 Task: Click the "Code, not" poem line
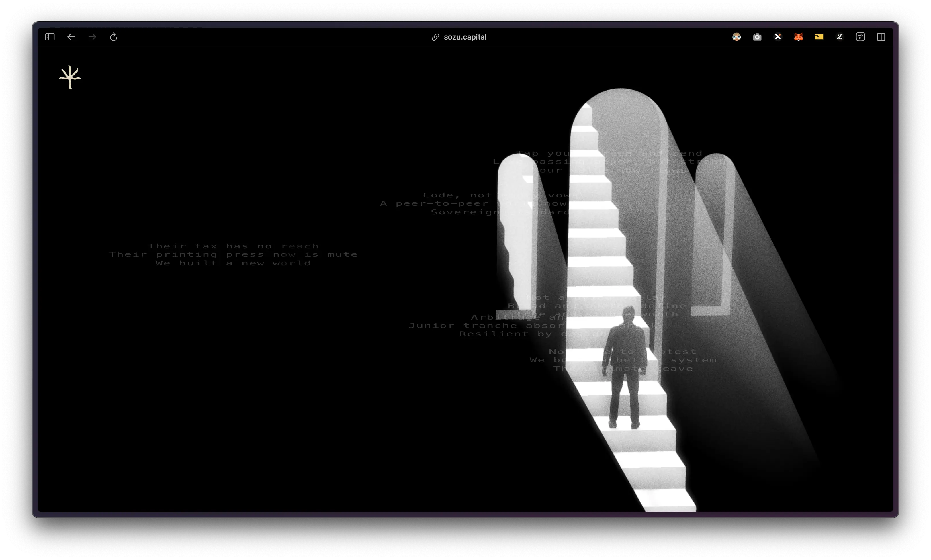(457, 195)
